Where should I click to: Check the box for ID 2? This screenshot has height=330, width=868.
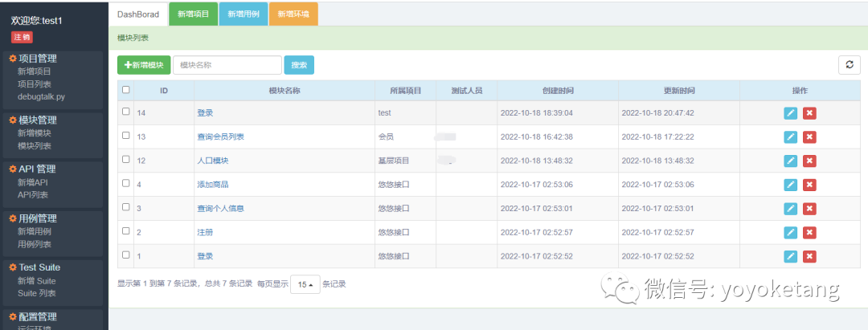[125, 230]
